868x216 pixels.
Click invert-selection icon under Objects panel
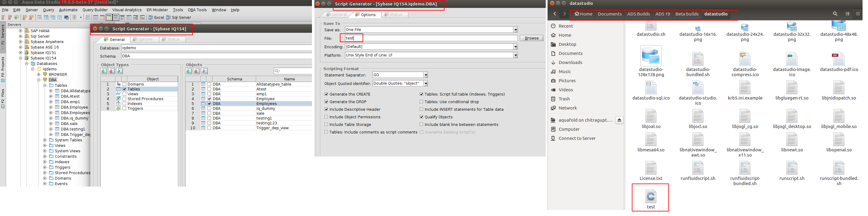coord(204,71)
